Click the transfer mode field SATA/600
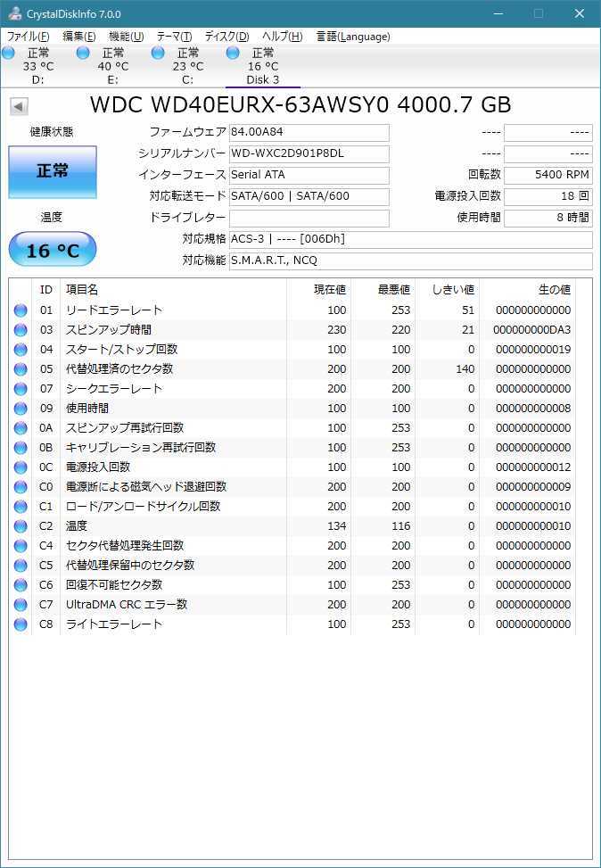Viewport: 601px width, 868px height. pos(309,196)
